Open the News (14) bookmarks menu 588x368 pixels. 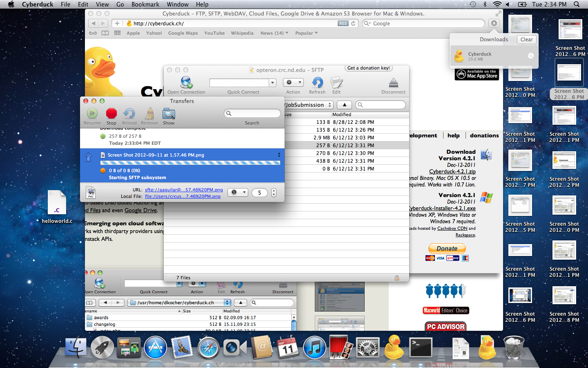click(x=274, y=33)
